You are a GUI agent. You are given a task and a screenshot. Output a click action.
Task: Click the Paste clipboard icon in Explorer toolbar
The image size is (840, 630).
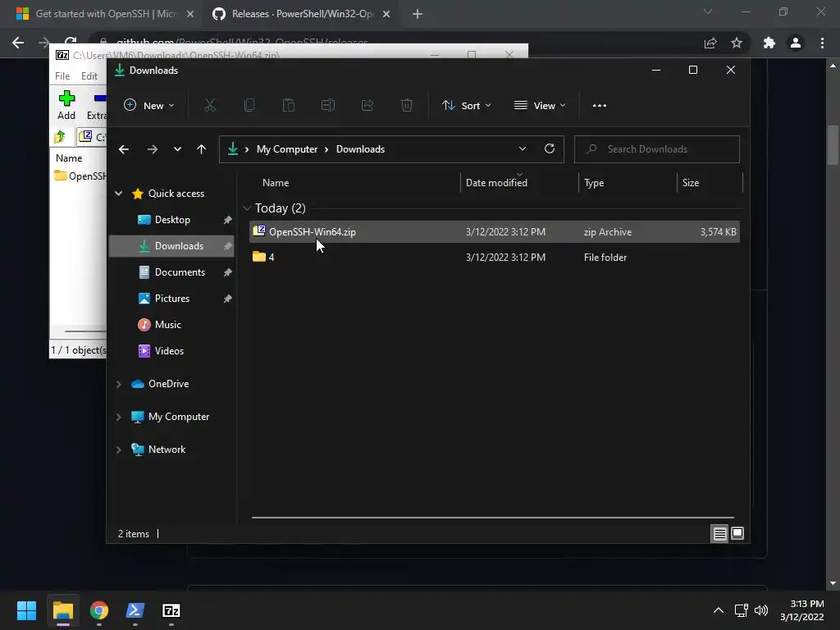click(x=289, y=106)
